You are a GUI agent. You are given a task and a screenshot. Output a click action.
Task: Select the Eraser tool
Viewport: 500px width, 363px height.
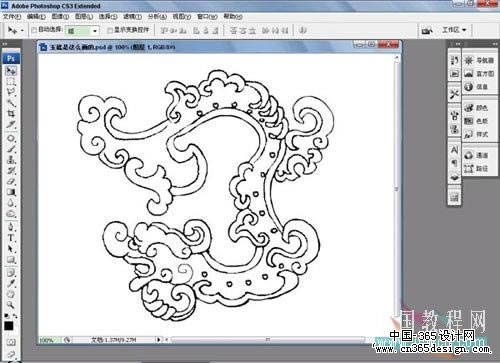click(11, 182)
